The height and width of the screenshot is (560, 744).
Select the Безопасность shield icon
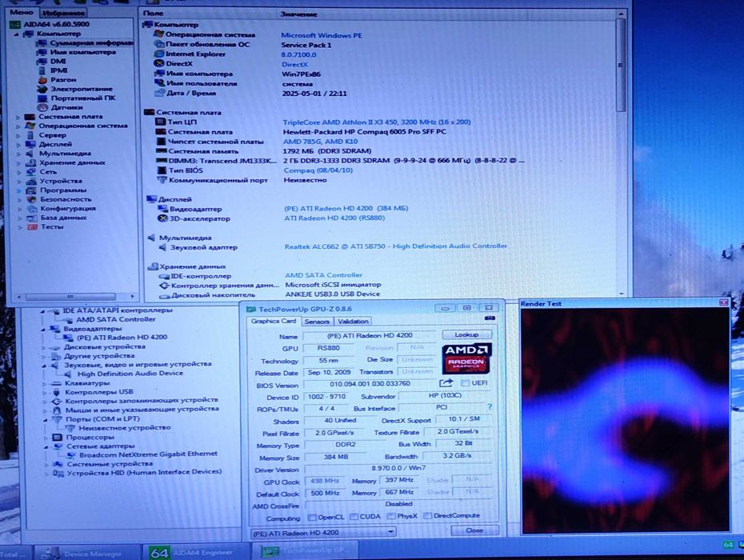pos(31,199)
